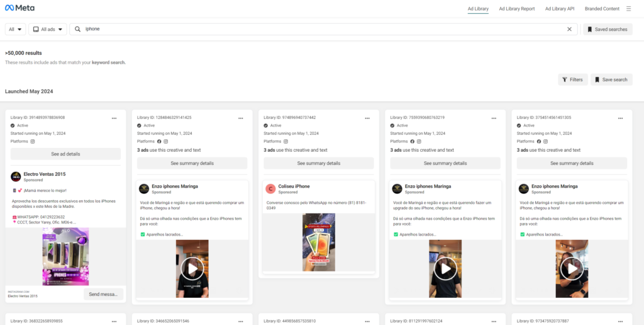Play the video in ad 1284846329141425

[192, 269]
